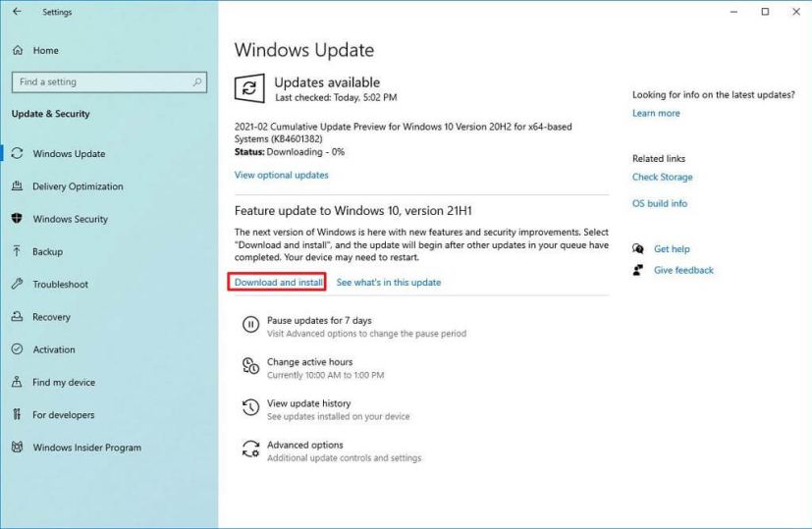Click the Windows Update page heading
The height and width of the screenshot is (529, 812).
click(304, 50)
